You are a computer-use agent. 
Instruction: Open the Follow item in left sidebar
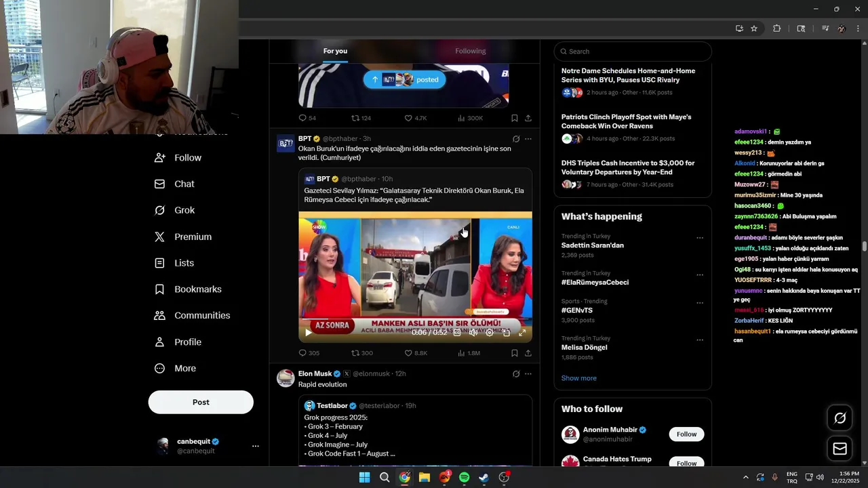(178, 157)
